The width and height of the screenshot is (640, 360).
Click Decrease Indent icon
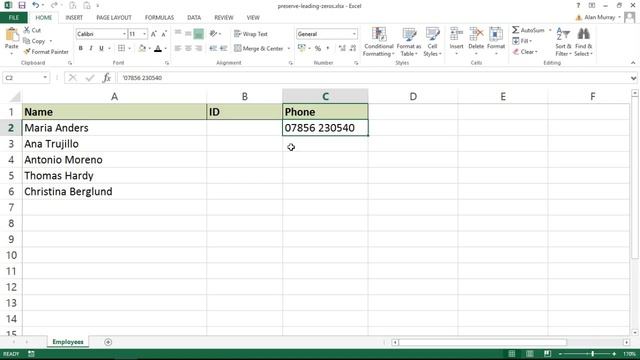pyautogui.click(x=213, y=48)
